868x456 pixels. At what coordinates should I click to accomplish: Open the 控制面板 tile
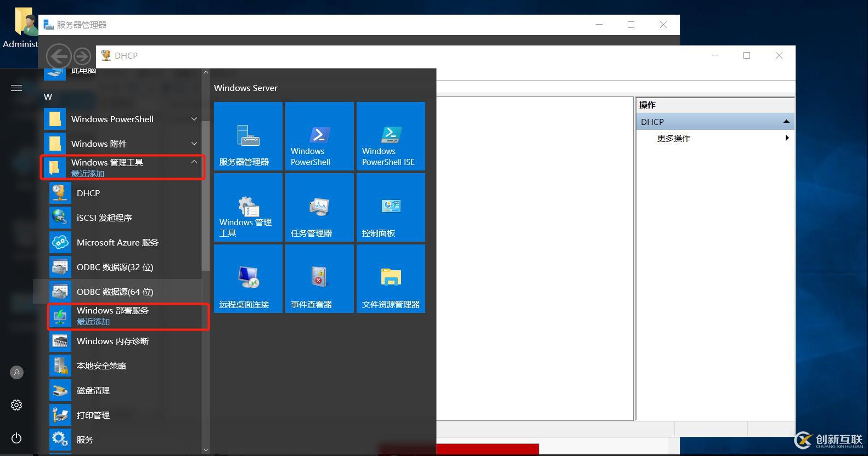391,207
